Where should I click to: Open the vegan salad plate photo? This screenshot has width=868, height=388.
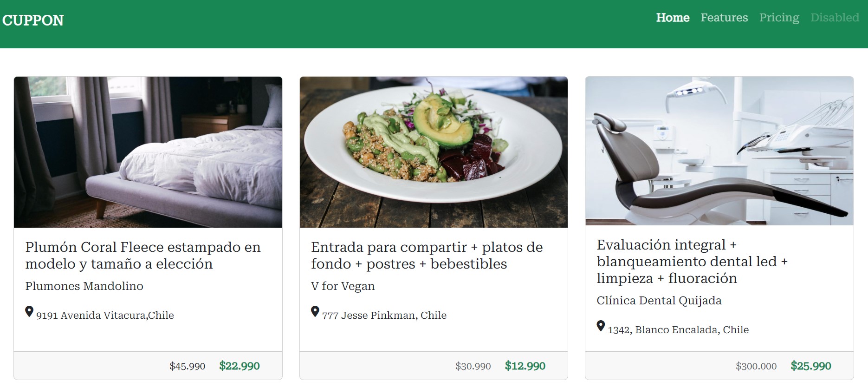pyautogui.click(x=434, y=152)
